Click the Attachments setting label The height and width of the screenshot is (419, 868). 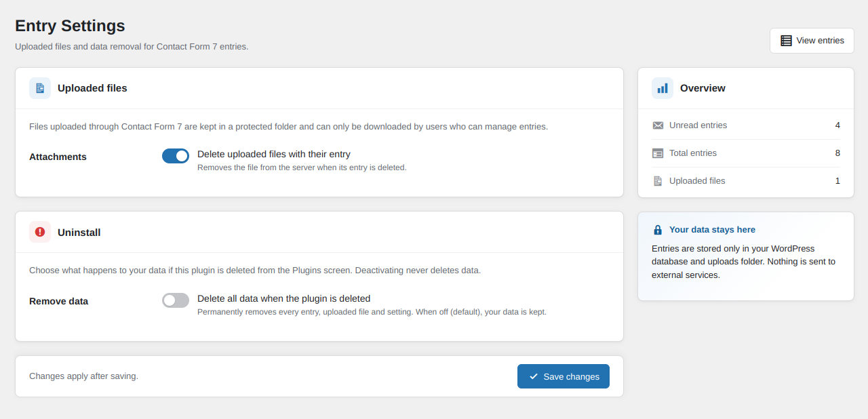(x=58, y=157)
